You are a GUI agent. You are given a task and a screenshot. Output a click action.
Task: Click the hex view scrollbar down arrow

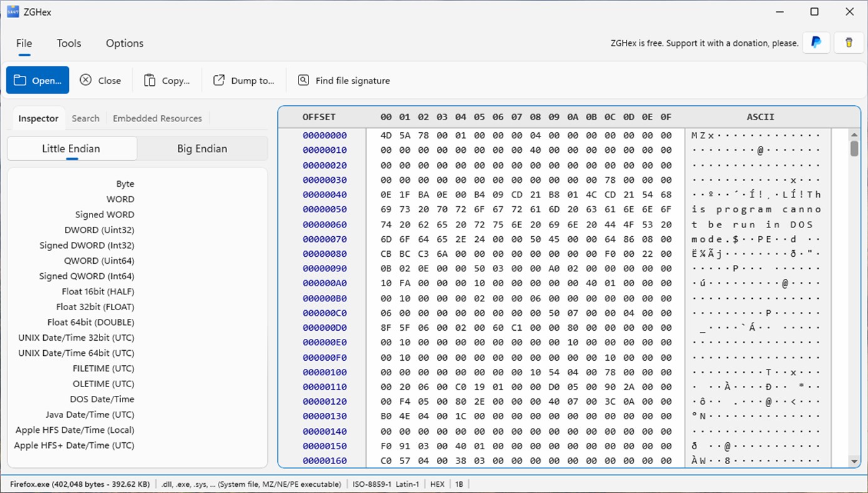pos(854,461)
